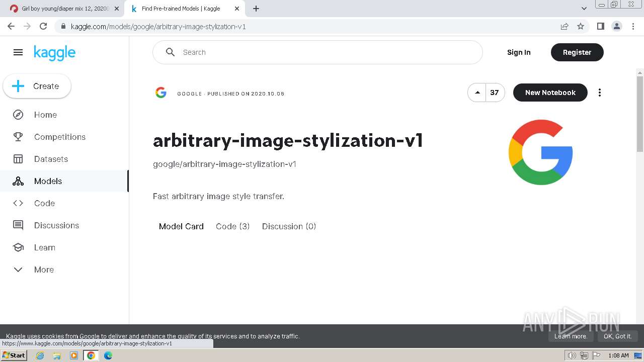
Task: Click the Register button
Action: 577,52
